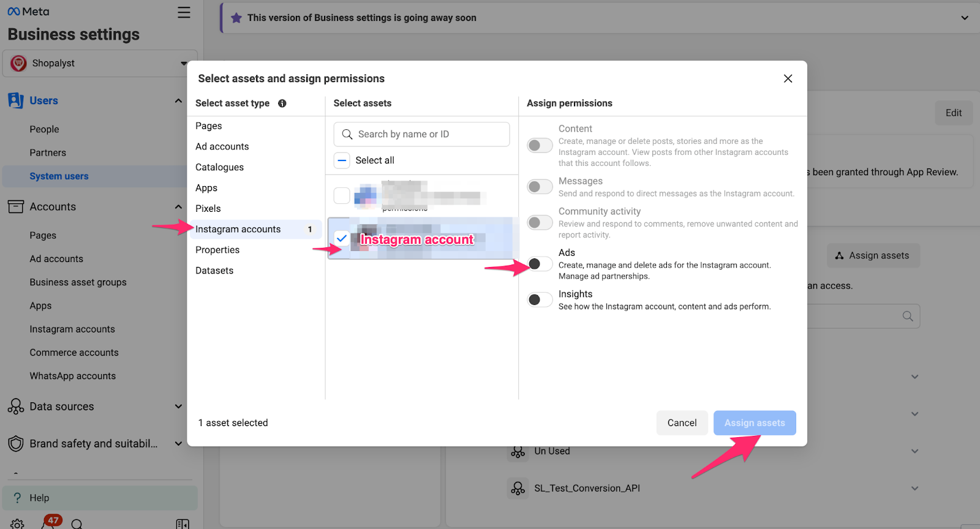Open Partners under Users
The image size is (980, 529).
(x=48, y=152)
